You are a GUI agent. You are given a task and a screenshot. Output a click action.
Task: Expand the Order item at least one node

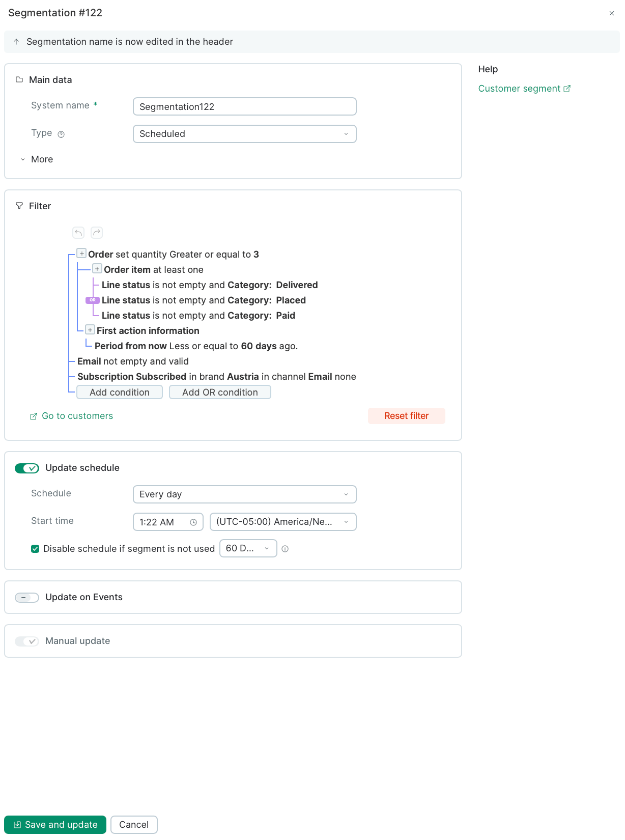tap(97, 268)
